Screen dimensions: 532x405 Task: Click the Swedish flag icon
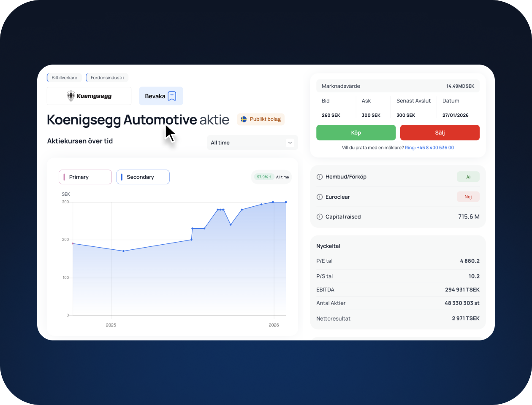click(244, 119)
